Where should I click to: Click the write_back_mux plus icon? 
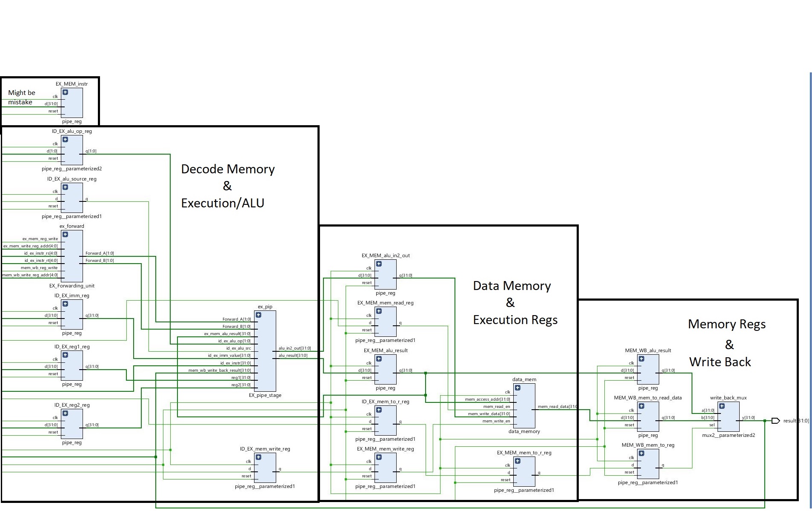[722, 406]
